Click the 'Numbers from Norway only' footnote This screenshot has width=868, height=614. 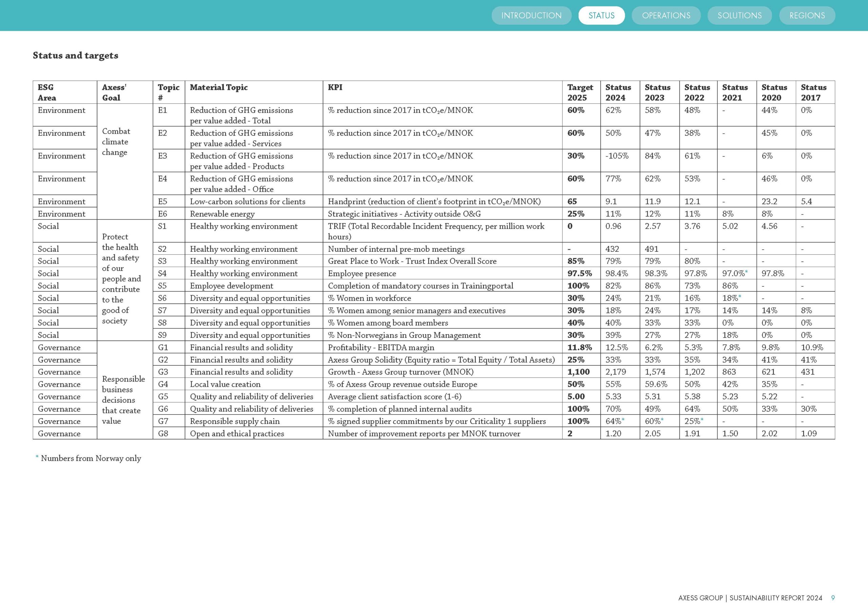pos(91,458)
